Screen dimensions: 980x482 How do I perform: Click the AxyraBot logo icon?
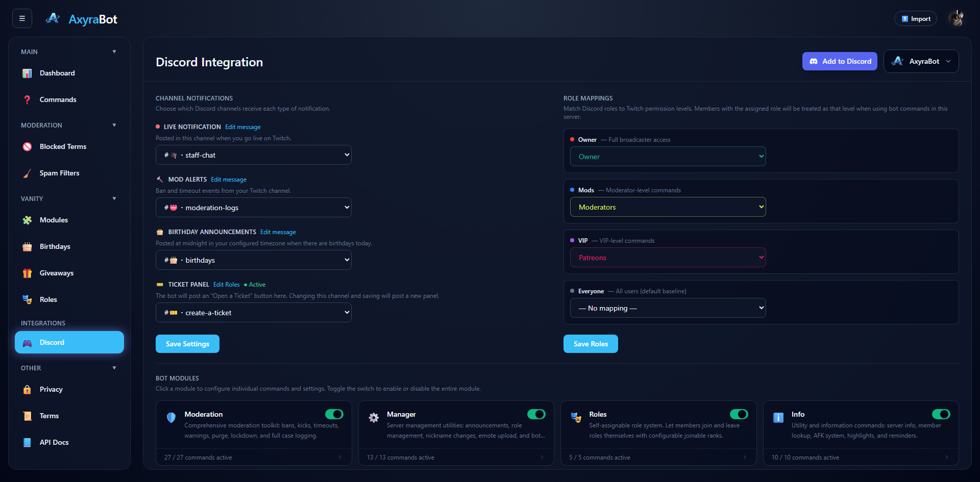coord(53,19)
